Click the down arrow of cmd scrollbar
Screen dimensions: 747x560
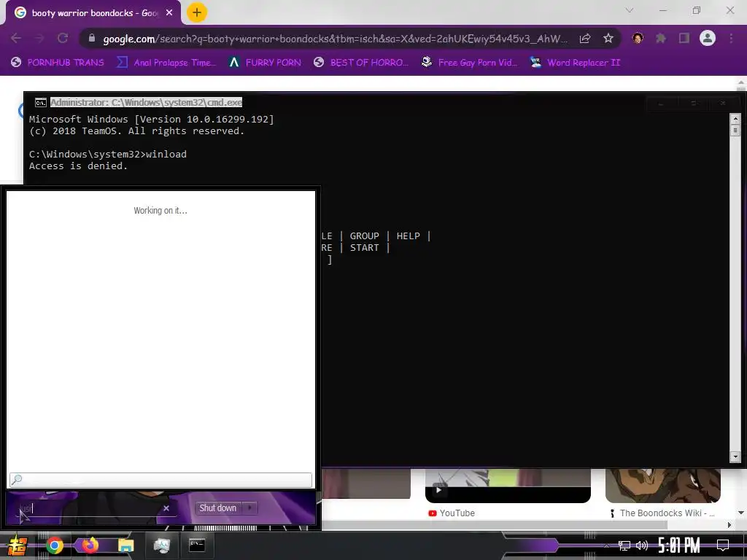[x=735, y=457]
